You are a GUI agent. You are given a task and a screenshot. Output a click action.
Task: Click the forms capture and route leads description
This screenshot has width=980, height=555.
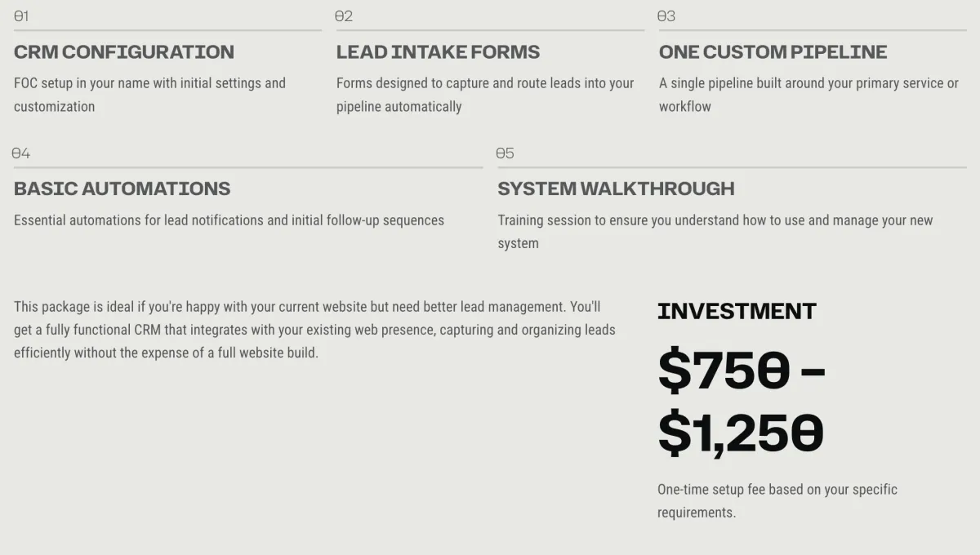coord(485,95)
